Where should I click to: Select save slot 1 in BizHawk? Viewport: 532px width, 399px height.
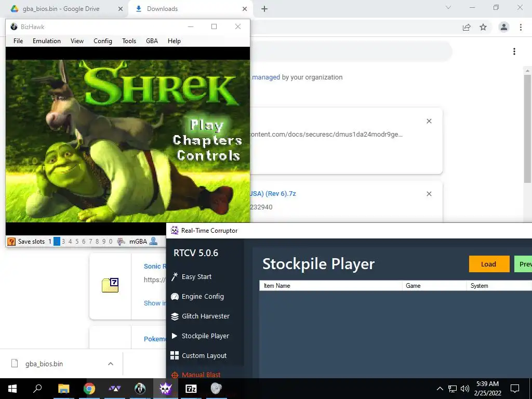pos(50,242)
